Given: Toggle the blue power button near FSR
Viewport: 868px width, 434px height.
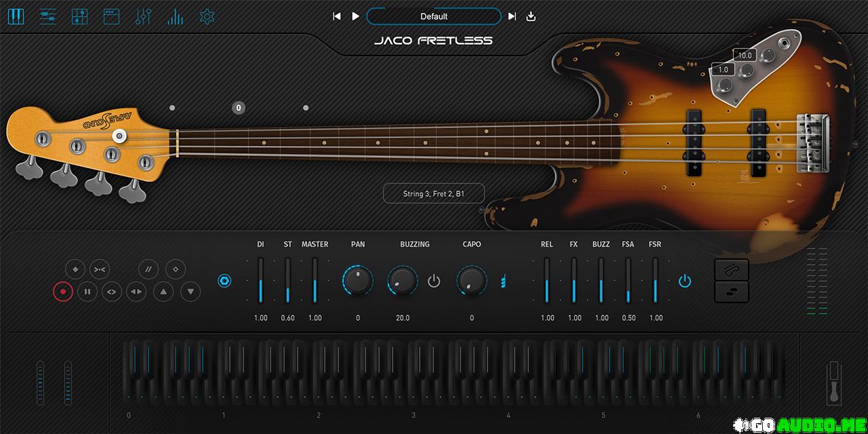Looking at the screenshot, I should [685, 281].
